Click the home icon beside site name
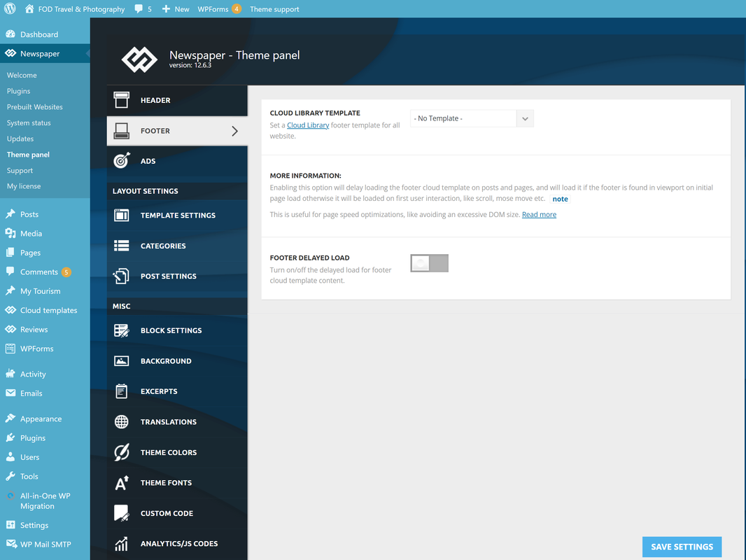The image size is (746, 560). click(x=29, y=8)
